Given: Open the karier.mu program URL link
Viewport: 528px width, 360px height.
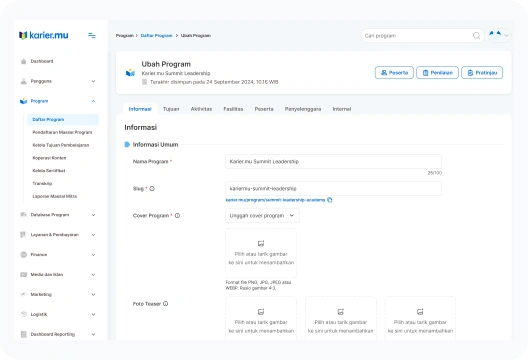Looking at the screenshot, I should click(x=275, y=200).
